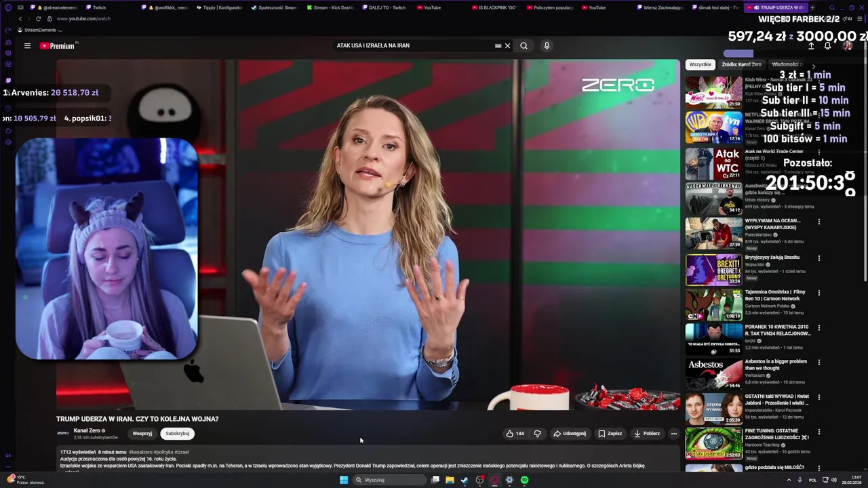Screen dimensions: 868x488
Task: Select the Wszystkie filter chip
Action: (700, 64)
